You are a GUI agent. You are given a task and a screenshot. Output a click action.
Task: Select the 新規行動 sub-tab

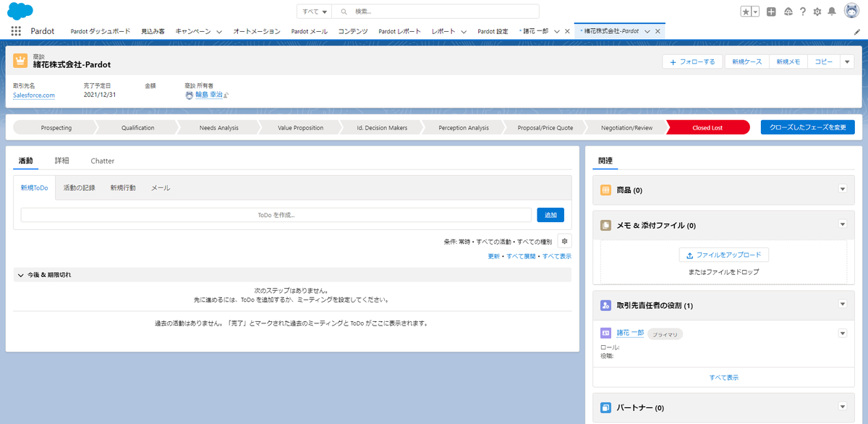[123, 187]
